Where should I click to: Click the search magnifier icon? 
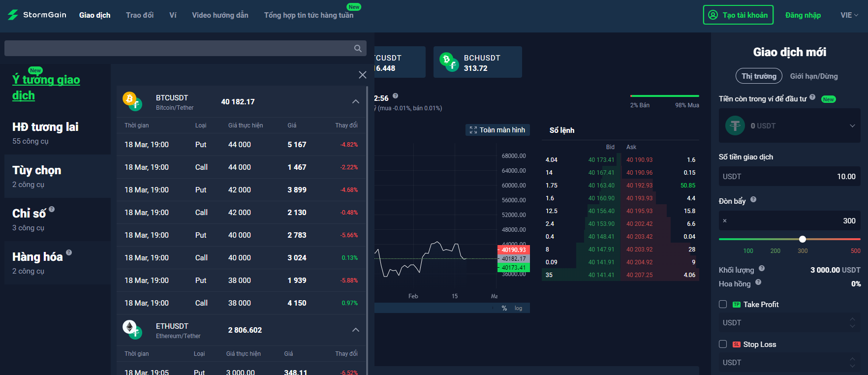358,48
